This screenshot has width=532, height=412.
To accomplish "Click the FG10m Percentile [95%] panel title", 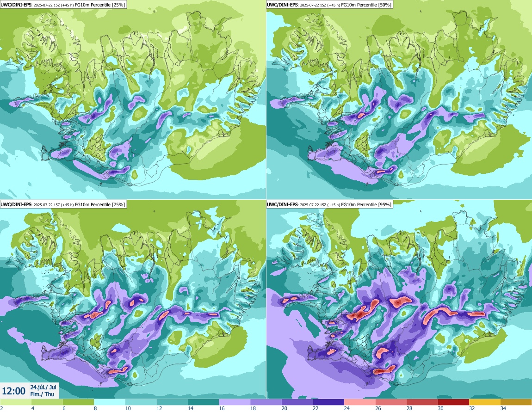I will pyautogui.click(x=329, y=204).
